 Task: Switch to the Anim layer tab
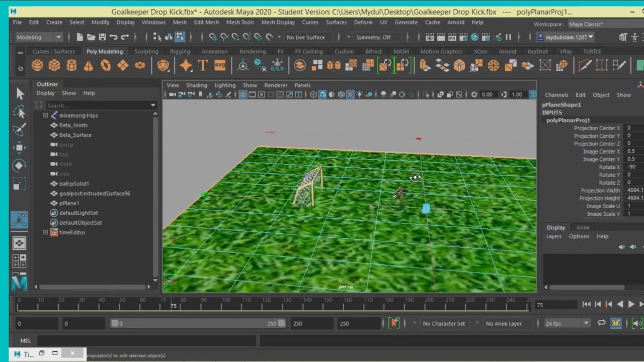tap(583, 227)
